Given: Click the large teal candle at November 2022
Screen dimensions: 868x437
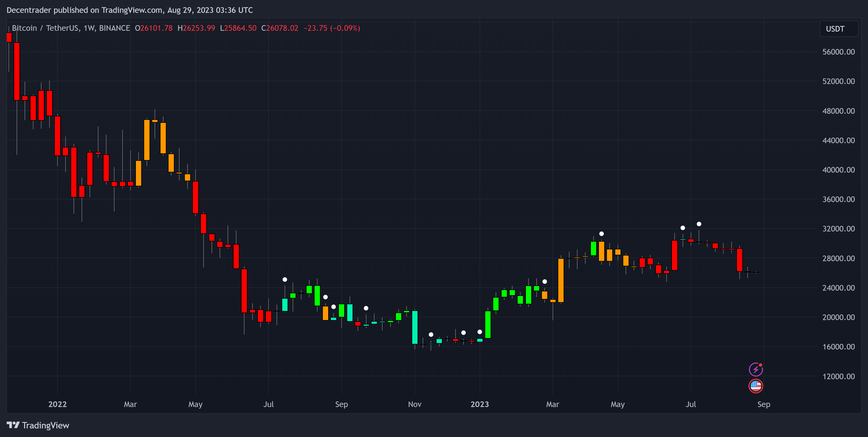Looking at the screenshot, I should (415, 327).
